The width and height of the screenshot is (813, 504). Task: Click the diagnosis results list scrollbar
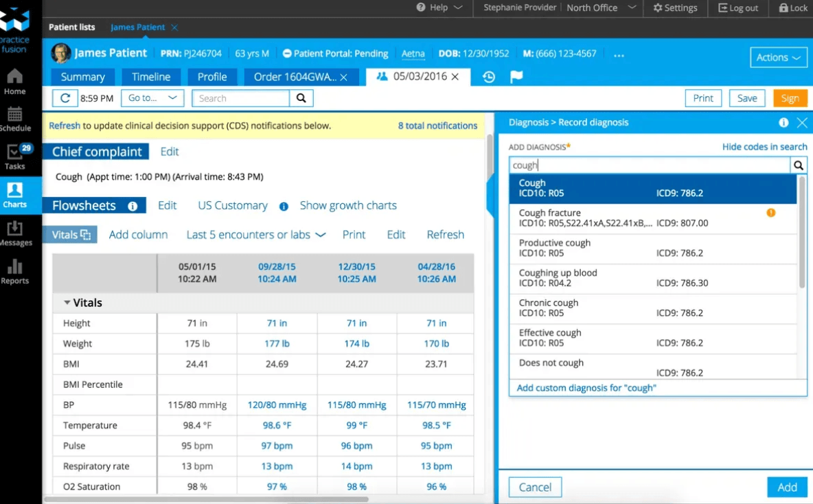pos(801,233)
